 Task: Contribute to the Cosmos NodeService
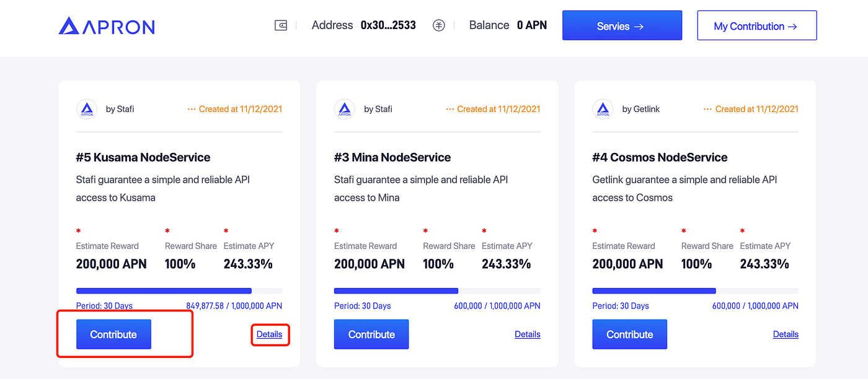click(630, 334)
